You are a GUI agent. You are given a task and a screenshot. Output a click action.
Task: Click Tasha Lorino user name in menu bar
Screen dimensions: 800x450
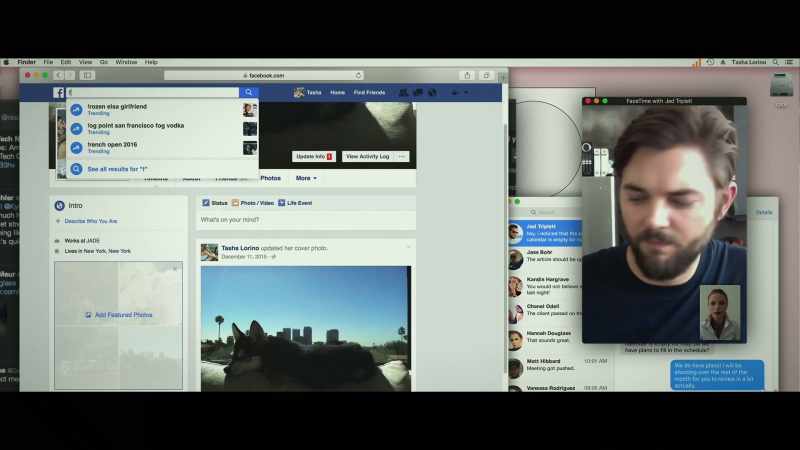pos(748,62)
